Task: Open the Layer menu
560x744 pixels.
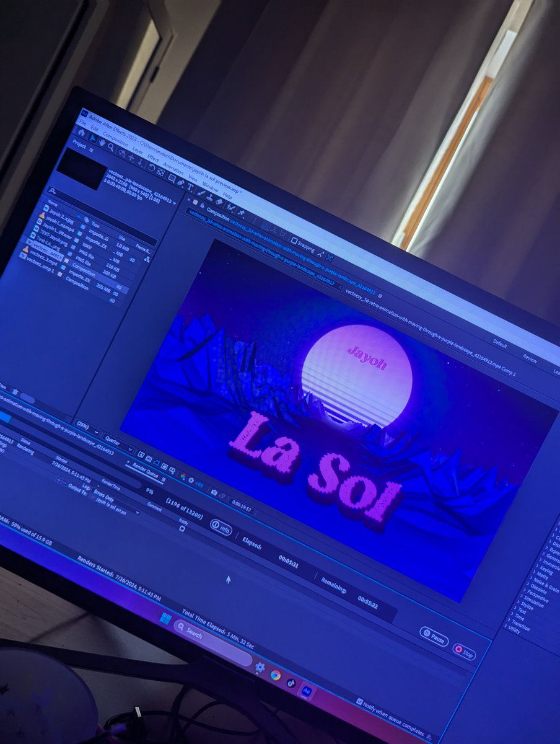Action: 138,151
